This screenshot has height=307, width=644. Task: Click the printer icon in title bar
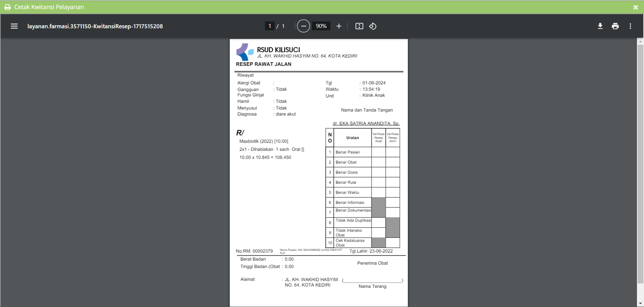click(7, 7)
